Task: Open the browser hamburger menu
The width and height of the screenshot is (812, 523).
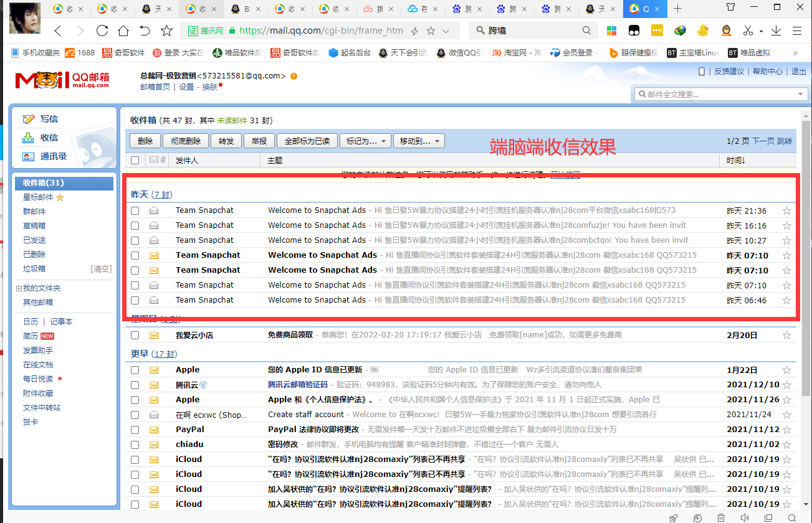Action: pyautogui.click(x=797, y=31)
